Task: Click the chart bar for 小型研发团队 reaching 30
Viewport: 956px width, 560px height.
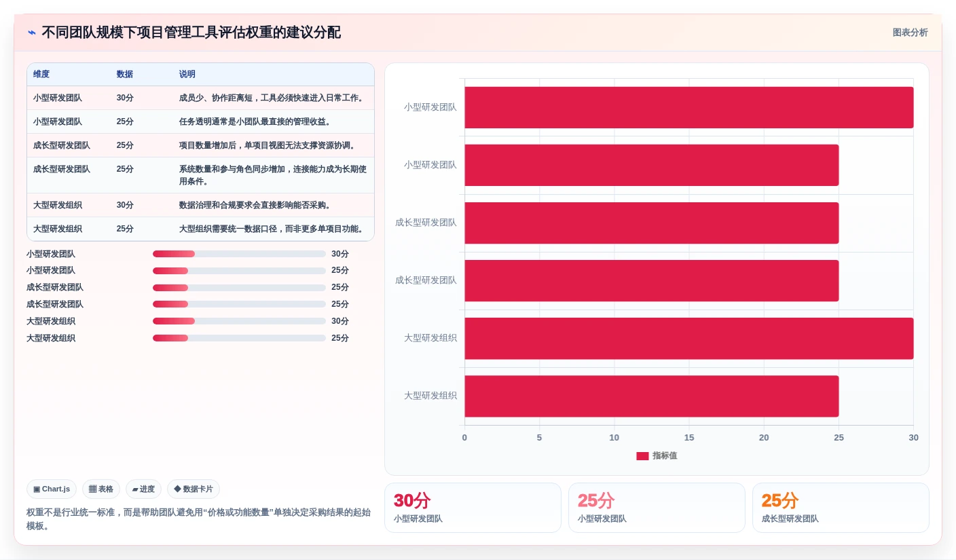Action: [689, 107]
